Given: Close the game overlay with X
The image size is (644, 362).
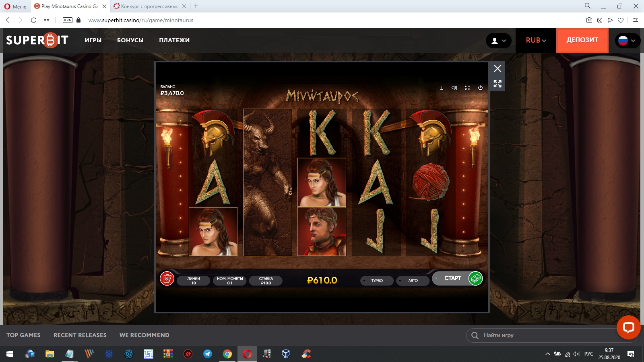Looking at the screenshot, I should click(497, 68).
